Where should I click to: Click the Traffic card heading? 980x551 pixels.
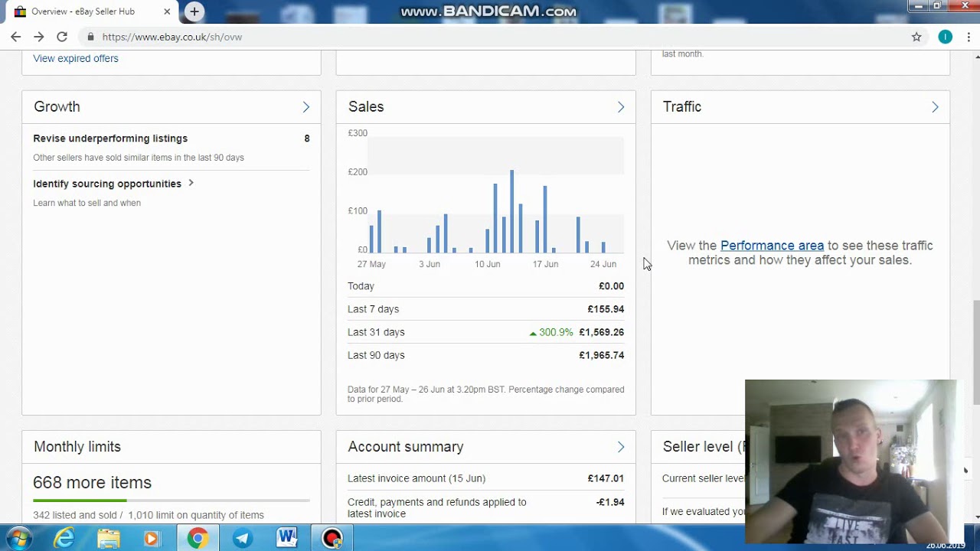click(682, 106)
